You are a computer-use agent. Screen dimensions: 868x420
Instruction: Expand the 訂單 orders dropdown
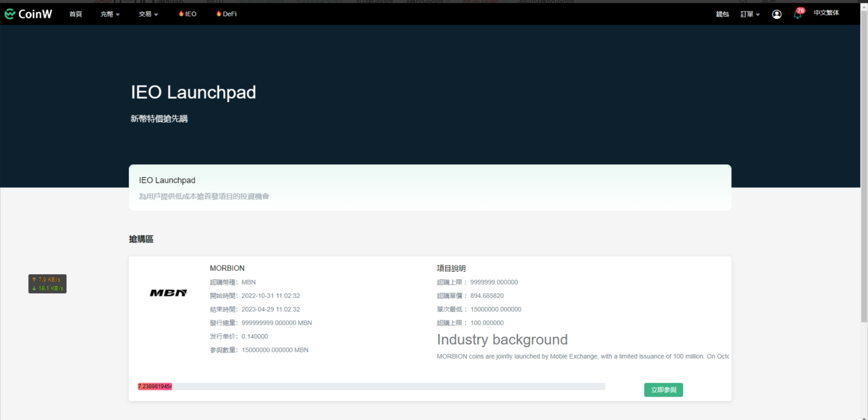[750, 14]
